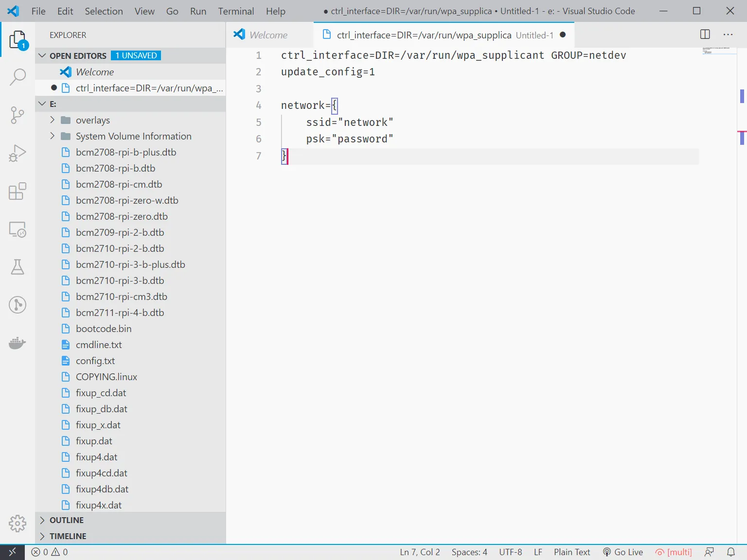Click the errors and warnings indicator
This screenshot has width=747, height=560.
pos(49,552)
